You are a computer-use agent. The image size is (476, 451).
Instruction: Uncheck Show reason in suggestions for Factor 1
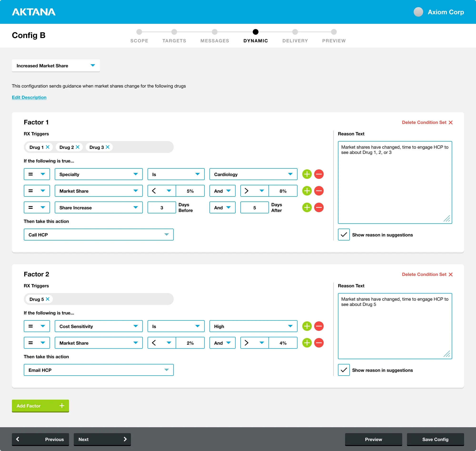pos(343,235)
